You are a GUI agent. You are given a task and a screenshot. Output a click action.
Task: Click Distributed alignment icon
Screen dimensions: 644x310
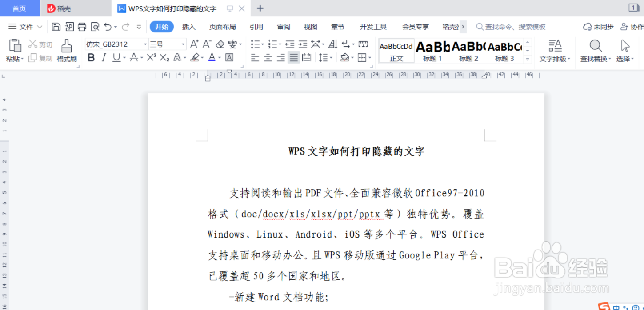307,57
